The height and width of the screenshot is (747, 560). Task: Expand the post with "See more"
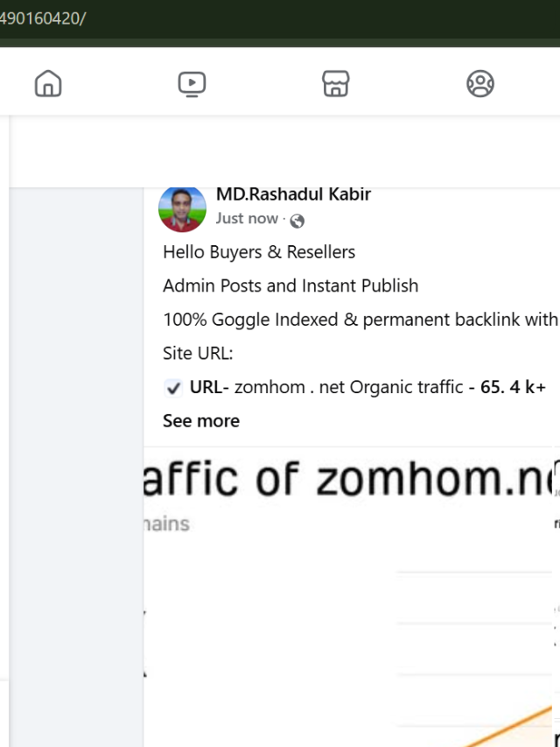pyautogui.click(x=201, y=421)
